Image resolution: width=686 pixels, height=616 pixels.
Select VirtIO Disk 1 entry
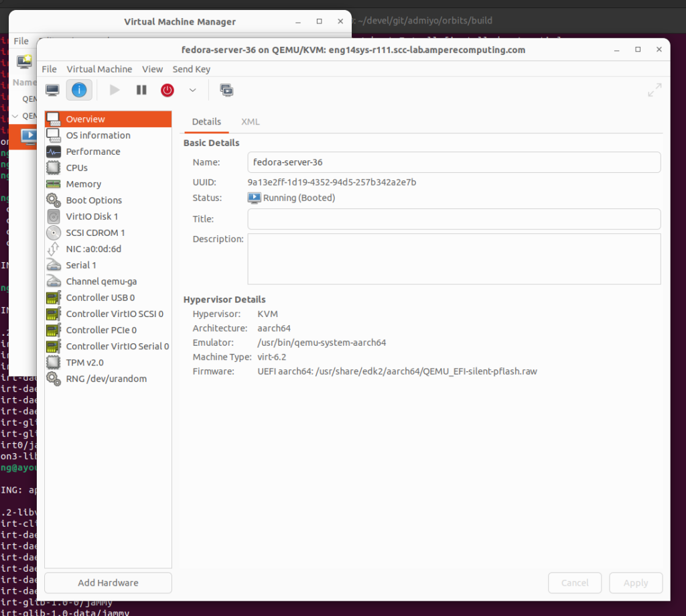tap(108, 217)
